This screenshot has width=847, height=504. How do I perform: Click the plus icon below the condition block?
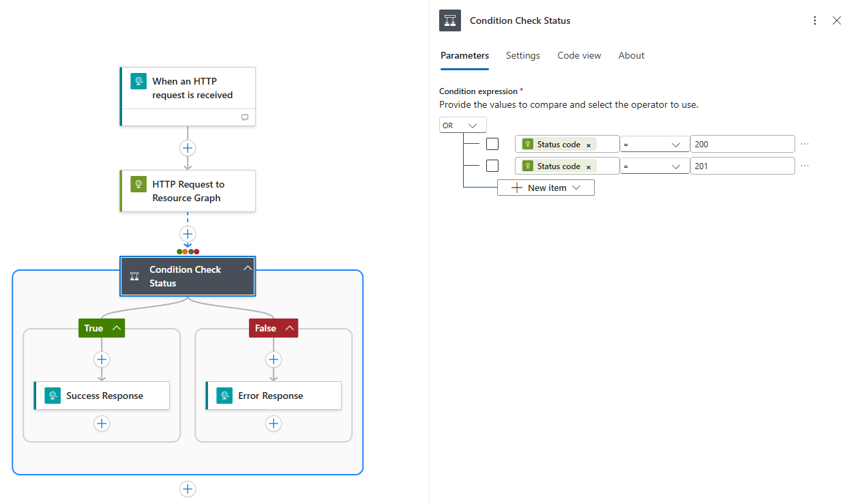[x=188, y=489]
